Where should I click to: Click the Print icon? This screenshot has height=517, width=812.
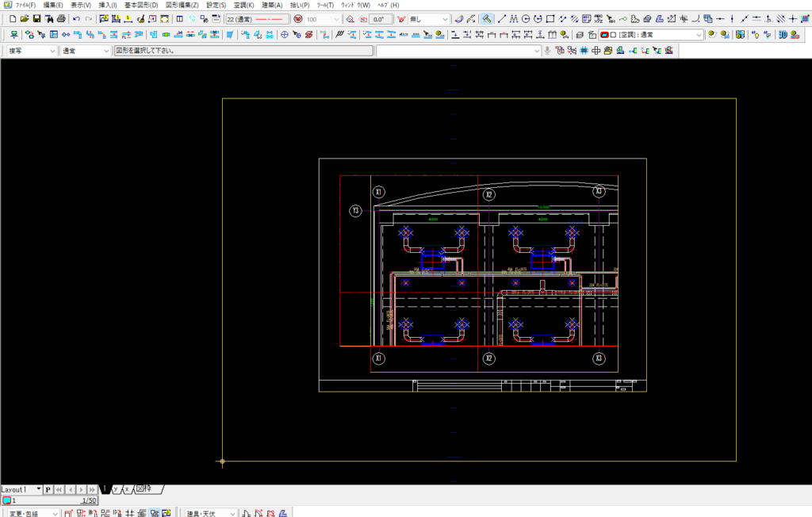[x=61, y=18]
